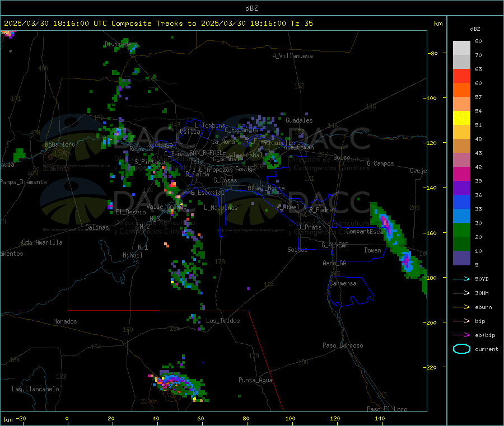Click the 'eburn' legend label
504x426 pixels.
(483, 307)
